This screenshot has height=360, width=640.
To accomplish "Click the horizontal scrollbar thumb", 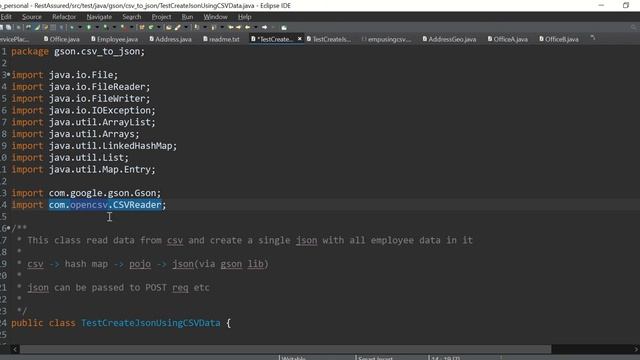I will (285, 349).
